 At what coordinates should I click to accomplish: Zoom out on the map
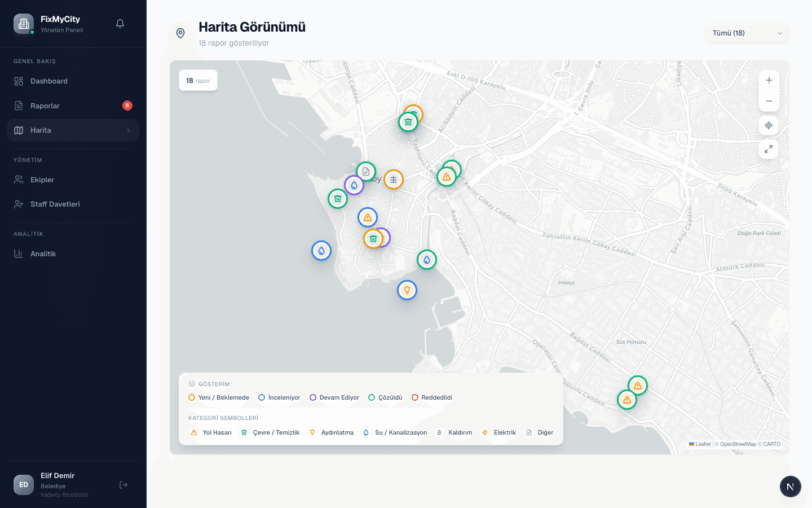tap(769, 101)
